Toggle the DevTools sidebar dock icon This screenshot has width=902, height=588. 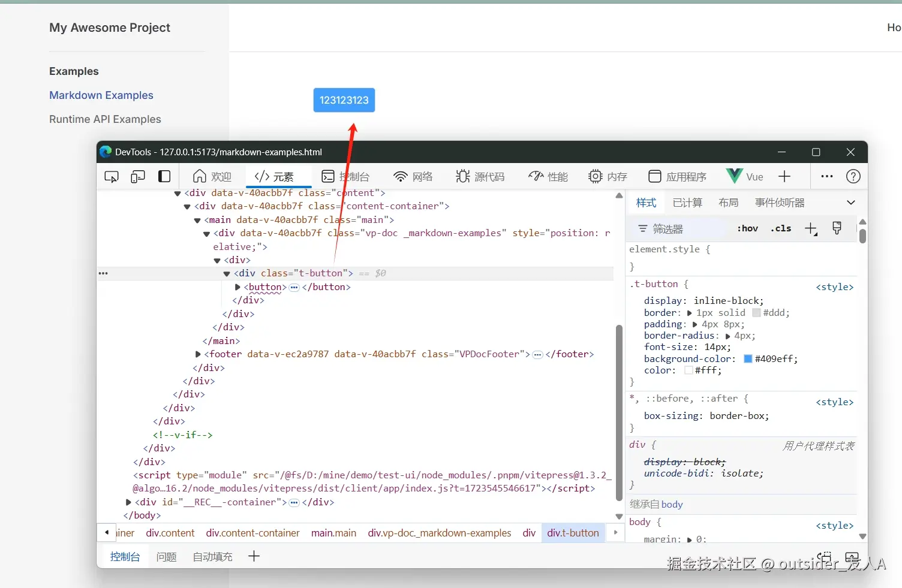[x=164, y=176]
